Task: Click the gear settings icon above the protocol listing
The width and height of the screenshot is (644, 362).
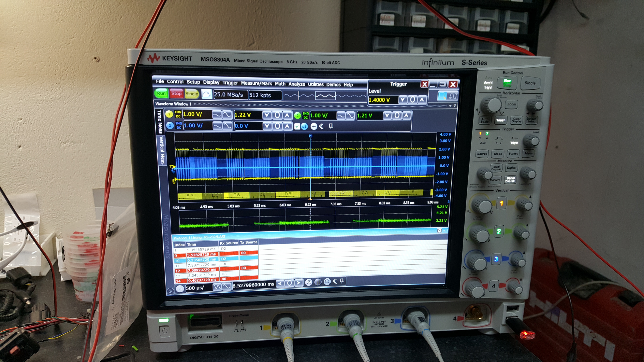Action: pos(439,231)
